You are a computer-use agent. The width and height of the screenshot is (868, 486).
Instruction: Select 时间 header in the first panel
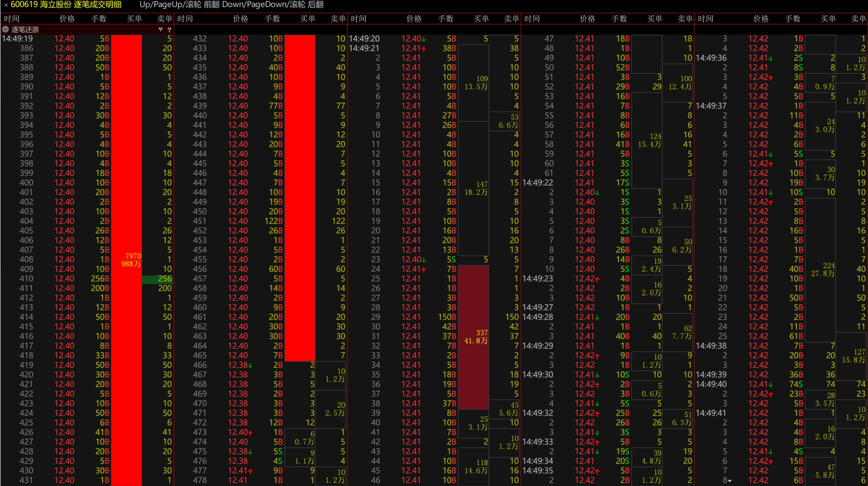[x=12, y=19]
